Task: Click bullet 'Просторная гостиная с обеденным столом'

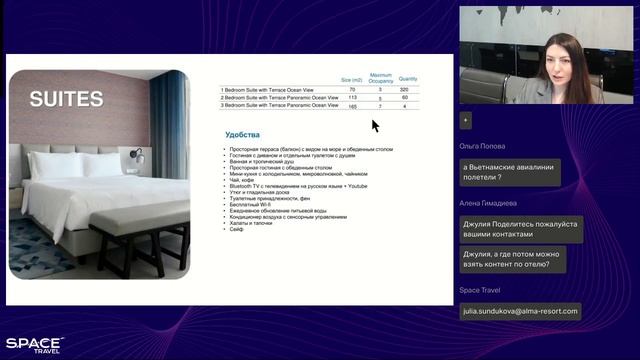Action: click(x=281, y=168)
